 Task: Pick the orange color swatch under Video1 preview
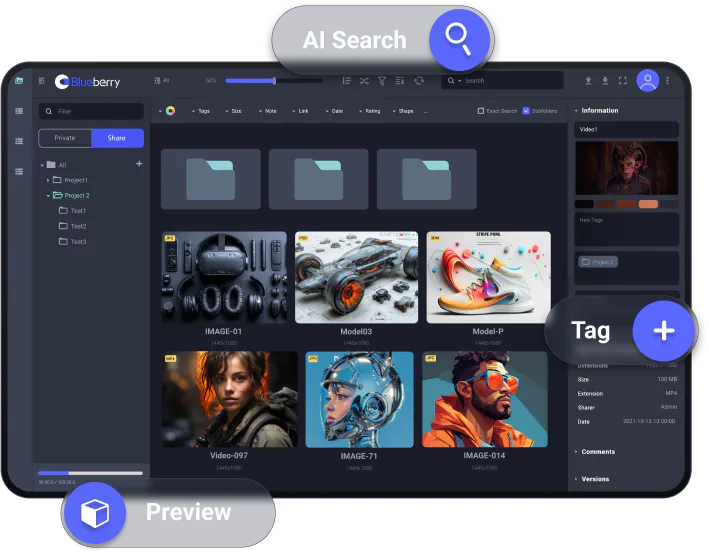click(x=648, y=204)
